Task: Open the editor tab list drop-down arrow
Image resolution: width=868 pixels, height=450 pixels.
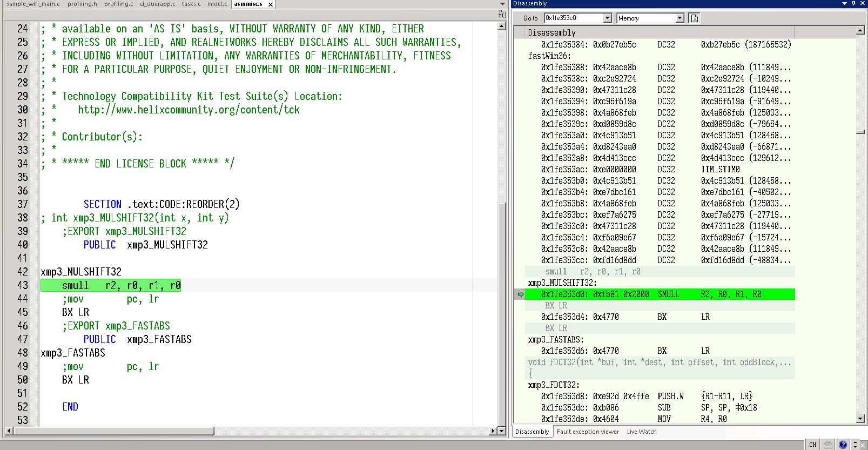Action: (502, 4)
